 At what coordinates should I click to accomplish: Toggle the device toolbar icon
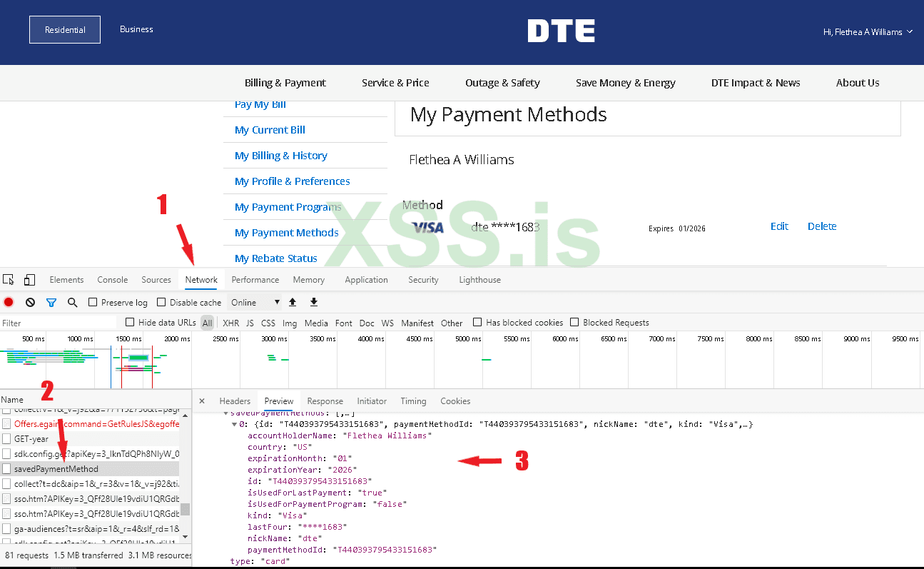click(x=29, y=280)
